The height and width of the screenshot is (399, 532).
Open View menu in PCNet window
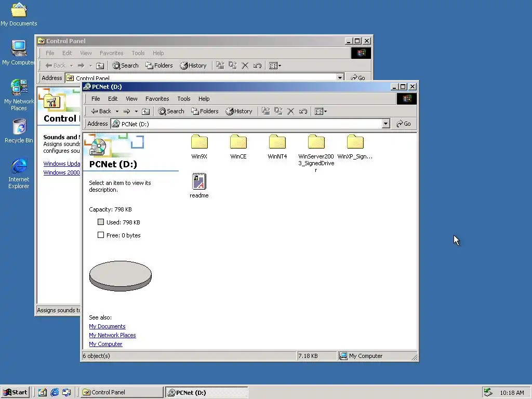coord(131,99)
